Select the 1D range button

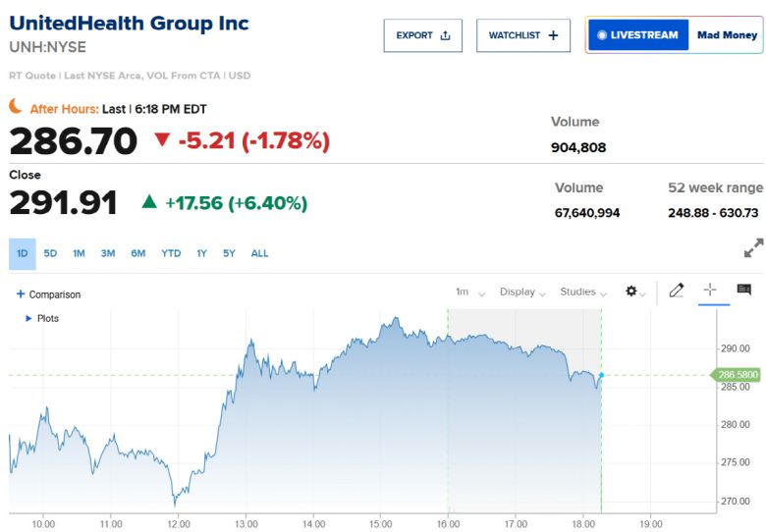(22, 253)
